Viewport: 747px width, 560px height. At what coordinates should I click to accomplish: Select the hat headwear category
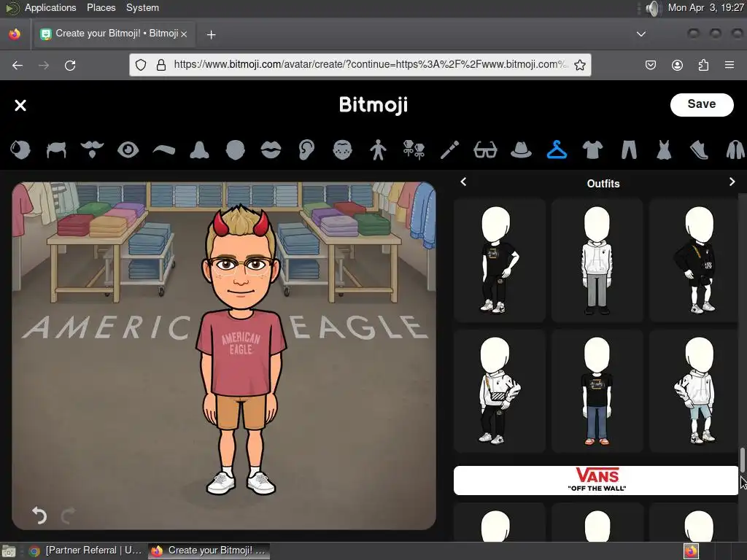(521, 150)
